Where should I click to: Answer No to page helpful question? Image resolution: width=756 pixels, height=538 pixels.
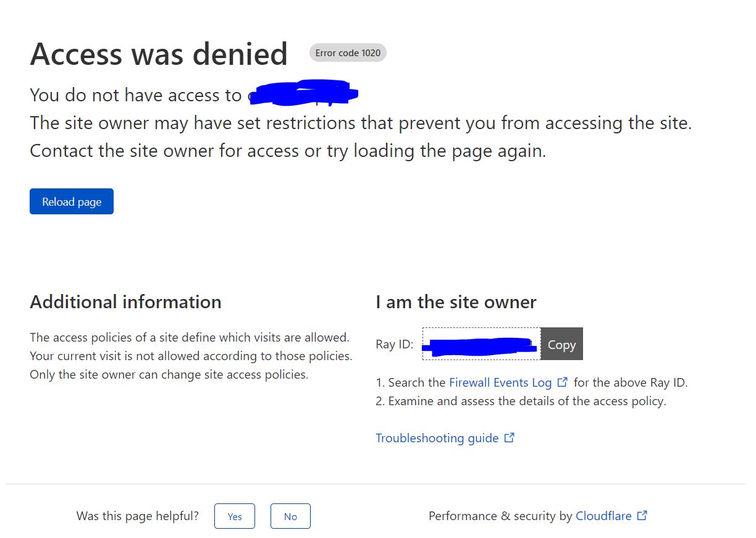tap(290, 516)
